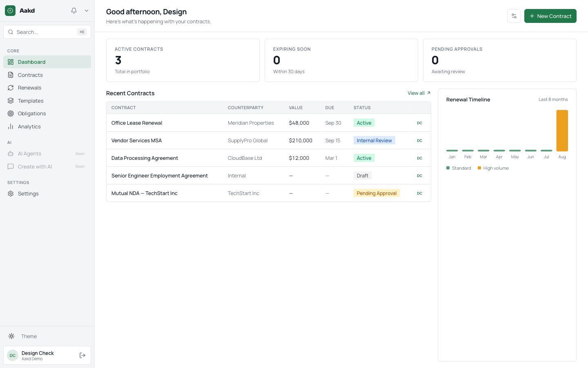
Task: Click the Jan marker in Renewal Timeline
Action: tap(452, 150)
